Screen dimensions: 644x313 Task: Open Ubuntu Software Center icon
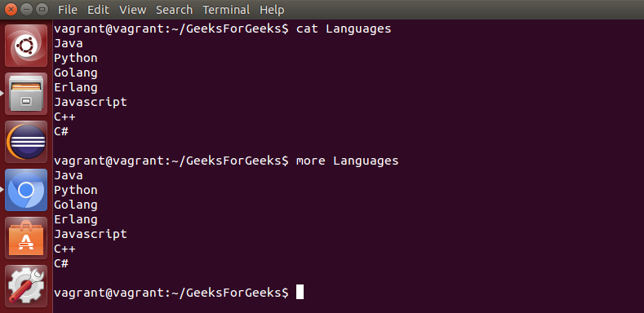click(x=26, y=238)
